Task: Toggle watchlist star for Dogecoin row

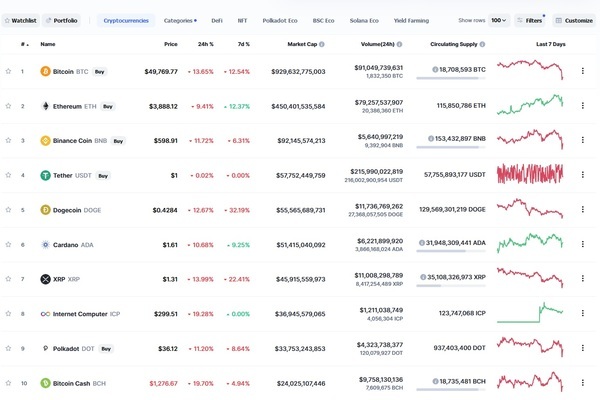Action: (x=8, y=210)
